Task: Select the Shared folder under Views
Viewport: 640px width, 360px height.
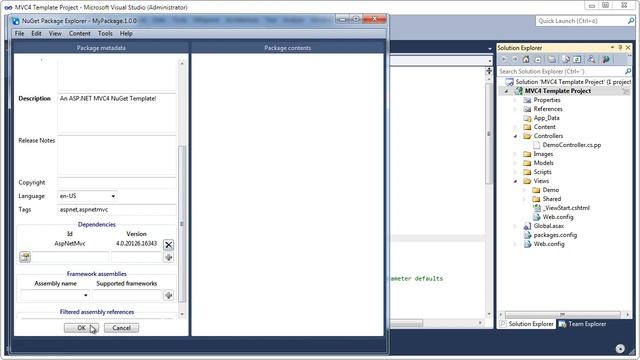Action: [552, 199]
